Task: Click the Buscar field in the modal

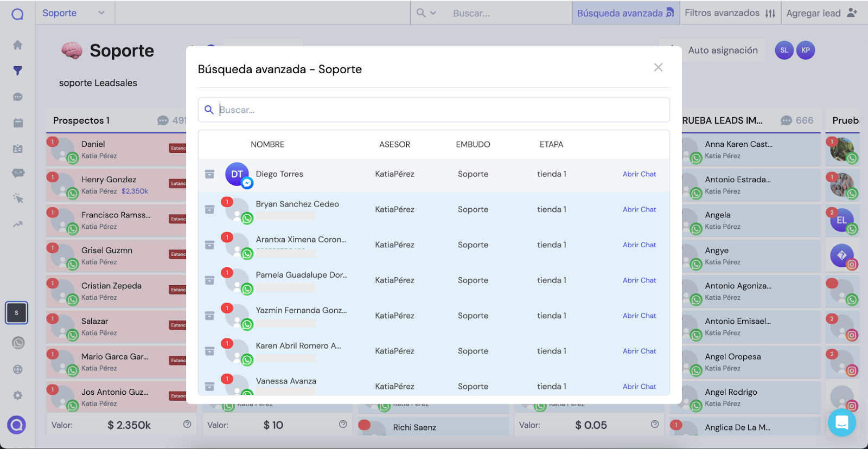Action: click(x=433, y=110)
